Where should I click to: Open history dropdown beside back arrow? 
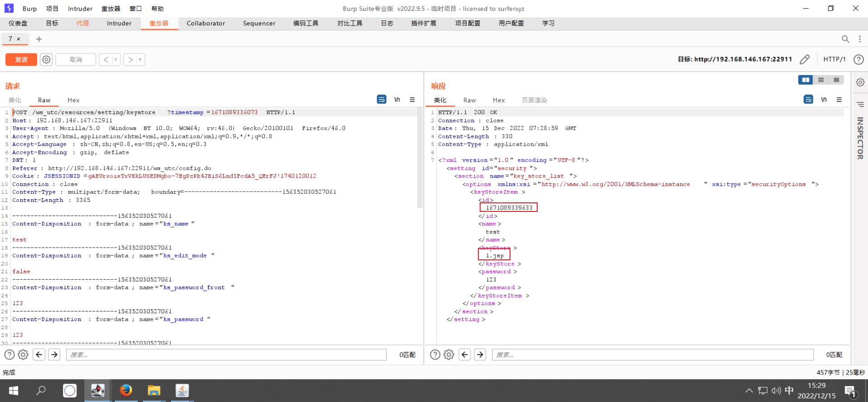pyautogui.click(x=116, y=59)
